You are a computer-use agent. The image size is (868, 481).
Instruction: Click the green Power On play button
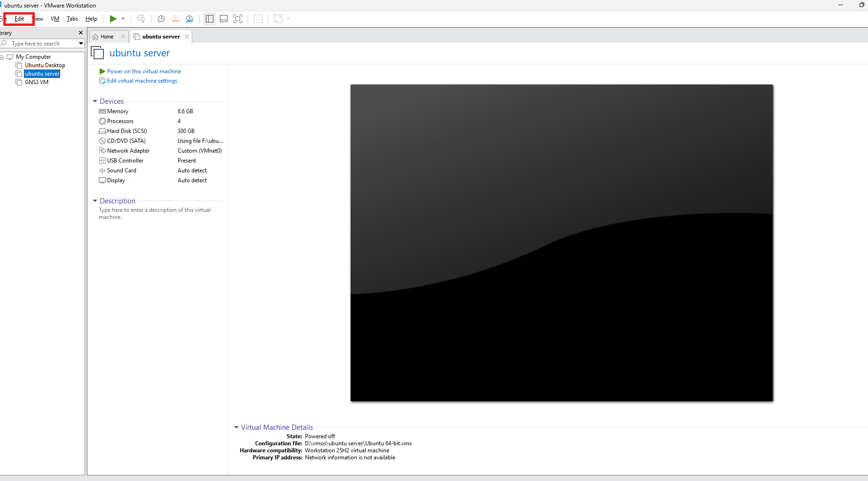tap(113, 19)
